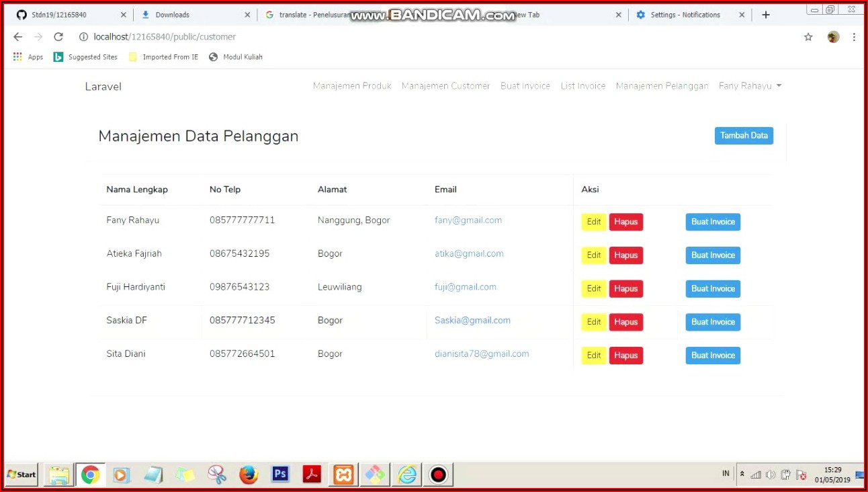
Task: Go to List Invoice in navbar
Action: pos(582,86)
